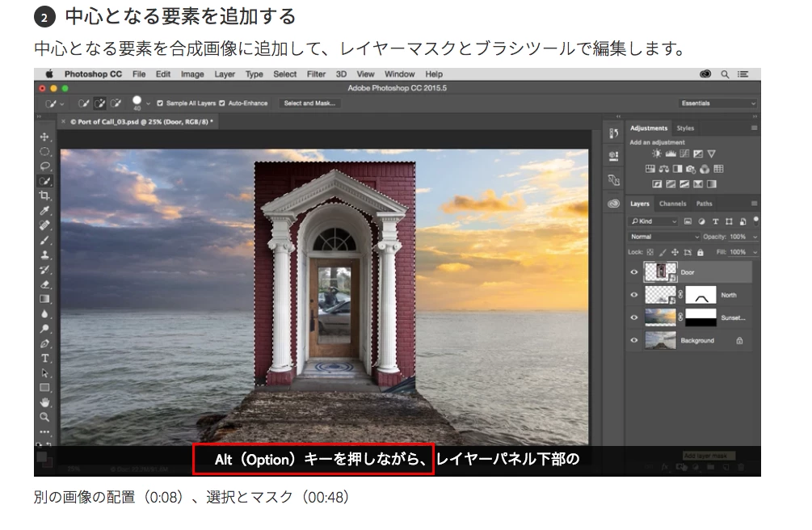Add a Color Balance adjustment (scales icon)

coord(664,169)
